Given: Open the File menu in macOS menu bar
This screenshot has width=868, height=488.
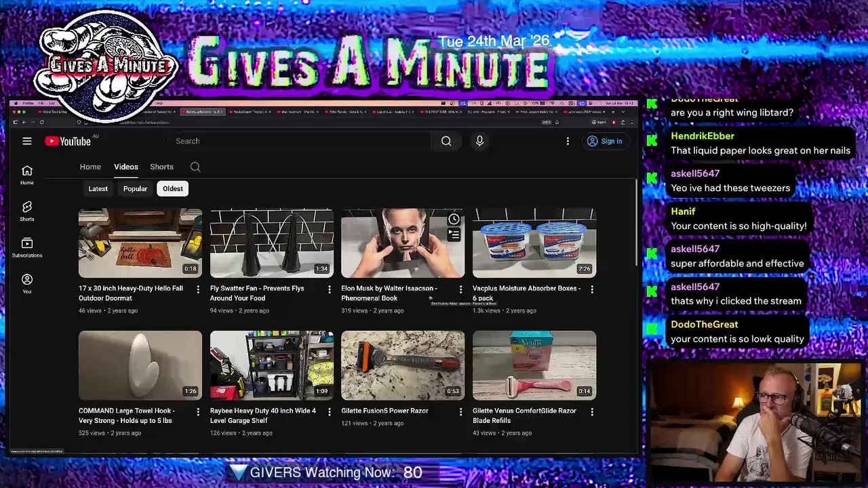Looking at the screenshot, I should click(41, 103).
